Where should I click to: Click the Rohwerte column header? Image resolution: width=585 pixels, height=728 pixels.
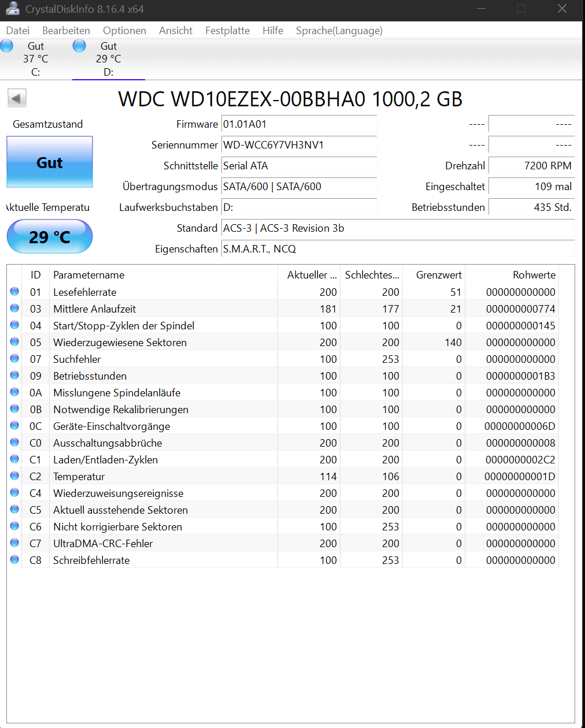click(512, 275)
